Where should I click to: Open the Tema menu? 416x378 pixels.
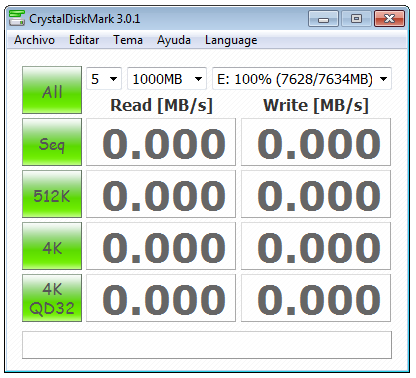128,40
